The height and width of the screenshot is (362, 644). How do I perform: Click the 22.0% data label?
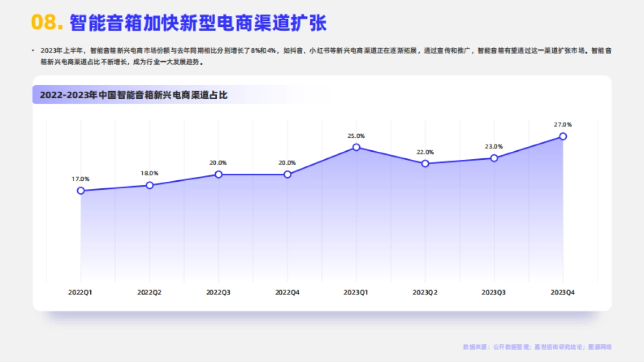point(425,151)
